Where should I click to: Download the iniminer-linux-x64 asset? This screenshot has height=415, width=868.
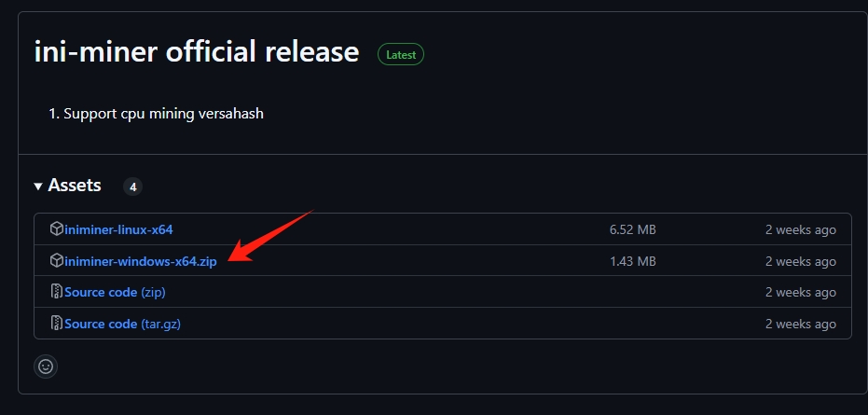[x=118, y=229]
